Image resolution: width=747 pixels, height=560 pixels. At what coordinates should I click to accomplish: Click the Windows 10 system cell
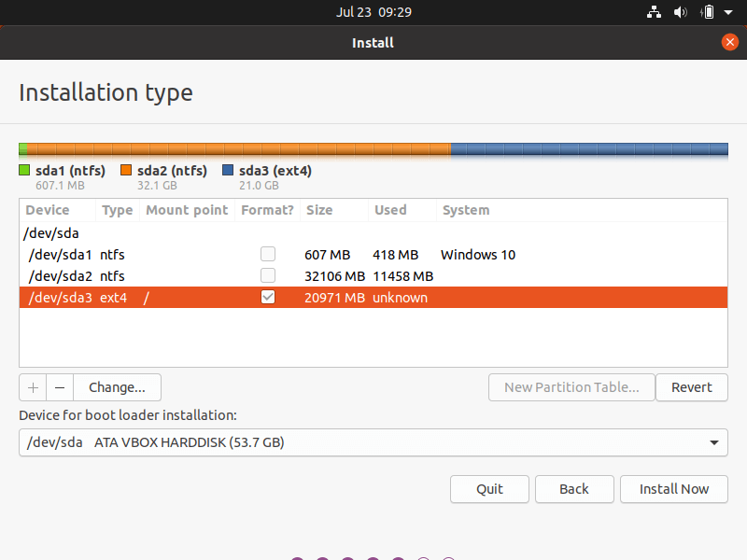coord(478,255)
